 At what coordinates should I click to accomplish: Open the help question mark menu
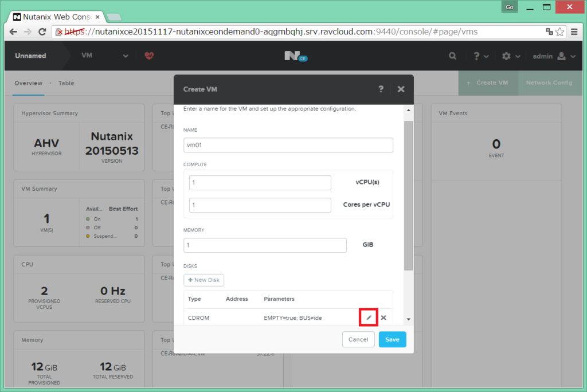[481, 56]
